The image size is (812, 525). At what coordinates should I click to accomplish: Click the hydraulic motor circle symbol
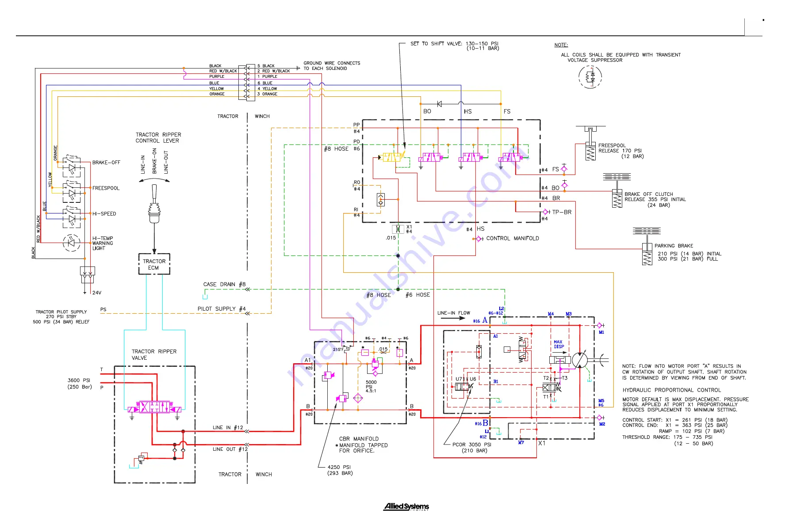coord(579,360)
